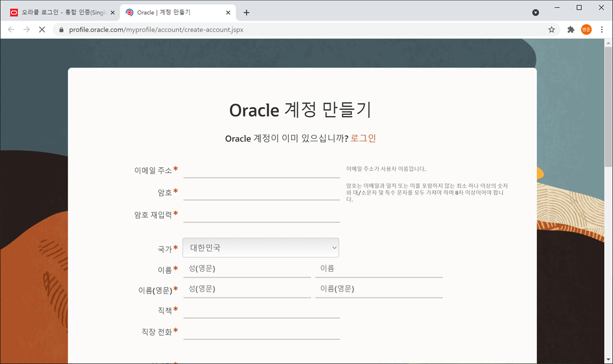Go back to the previous page
Image resolution: width=613 pixels, height=364 pixels.
11,29
